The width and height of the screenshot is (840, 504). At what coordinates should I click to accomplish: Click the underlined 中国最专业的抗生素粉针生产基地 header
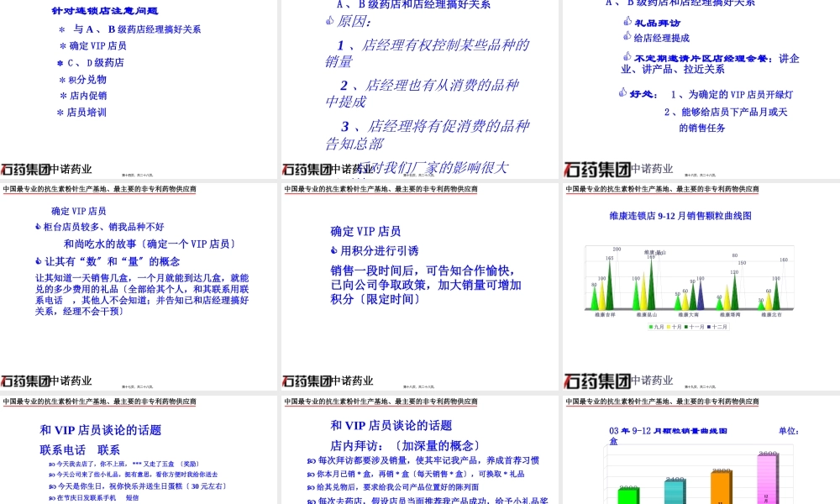[x=98, y=189]
